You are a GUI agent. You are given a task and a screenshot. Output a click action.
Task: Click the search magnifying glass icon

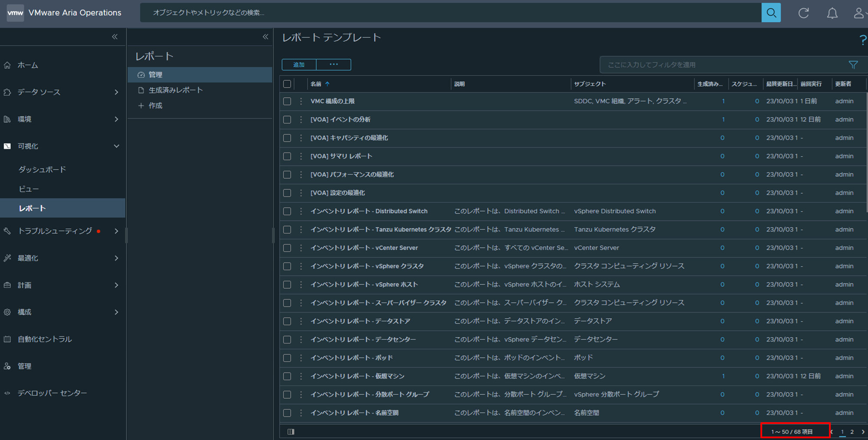(771, 13)
